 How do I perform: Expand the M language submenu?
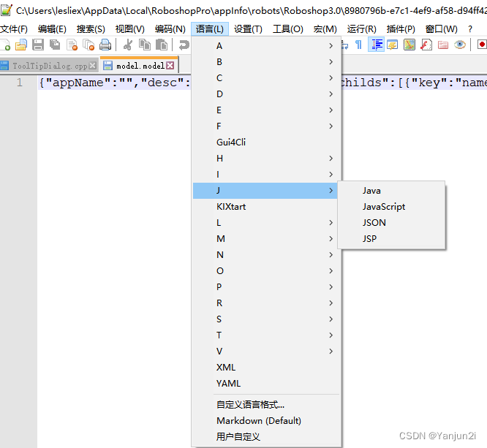266,239
